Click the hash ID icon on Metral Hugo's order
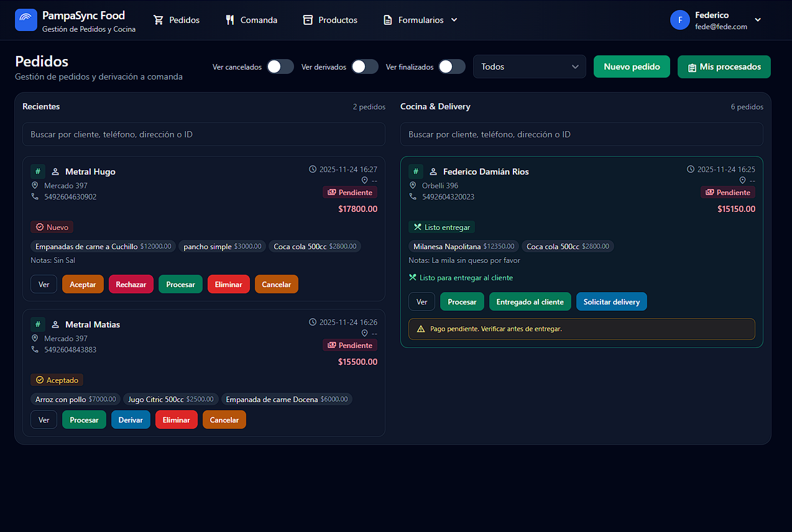Image resolution: width=792 pixels, height=532 pixels. (x=38, y=172)
